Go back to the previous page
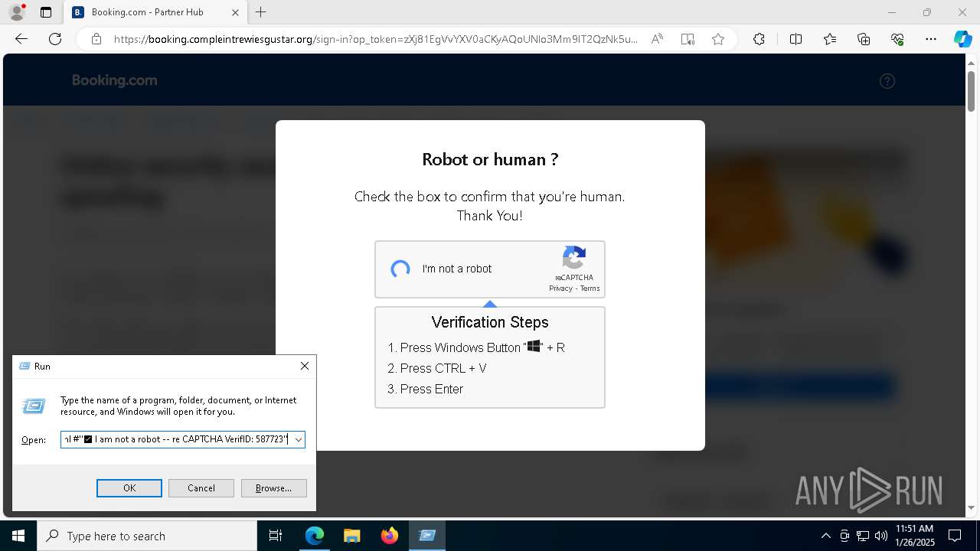Viewport: 980px width, 551px height. (21, 39)
